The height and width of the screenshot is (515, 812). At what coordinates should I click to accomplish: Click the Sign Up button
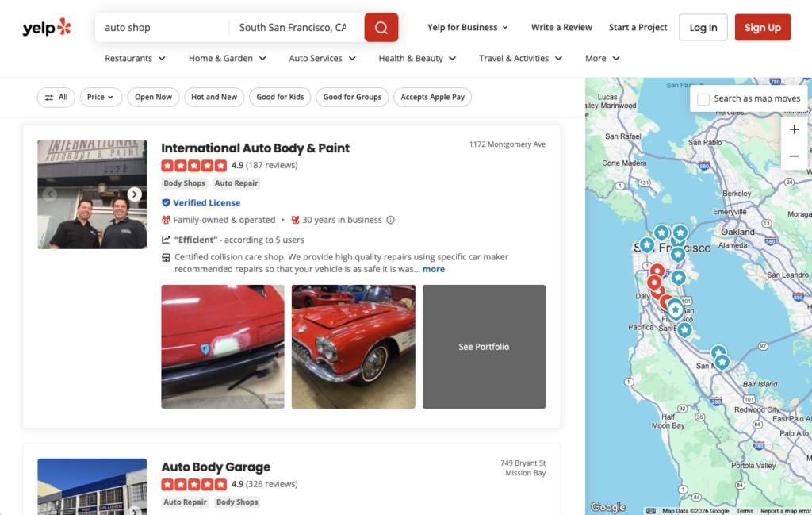point(762,28)
